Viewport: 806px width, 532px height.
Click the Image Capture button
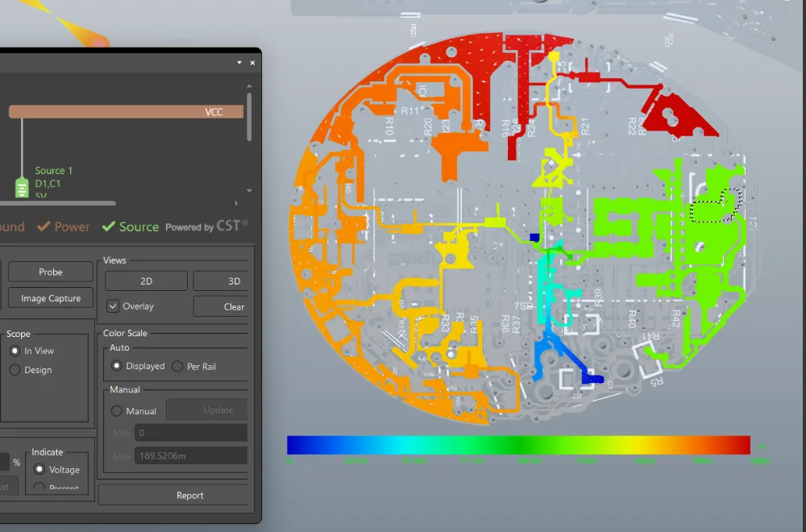50,298
